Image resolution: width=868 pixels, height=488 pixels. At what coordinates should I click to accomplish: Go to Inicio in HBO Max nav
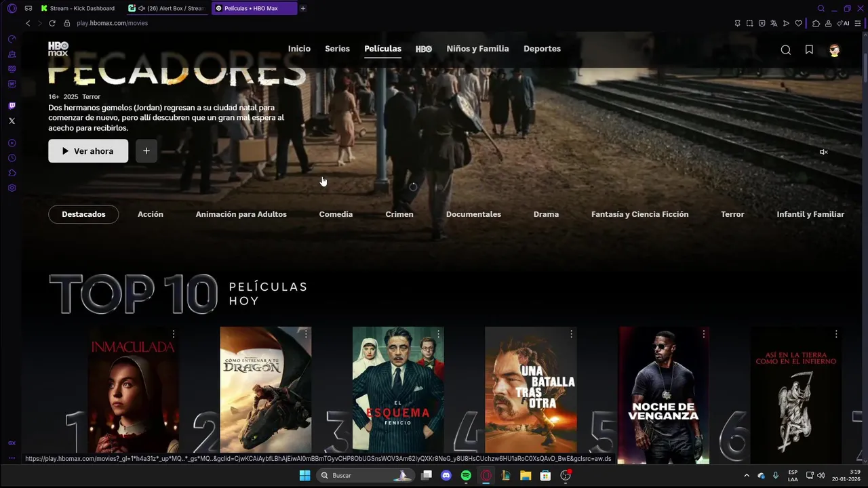(299, 49)
